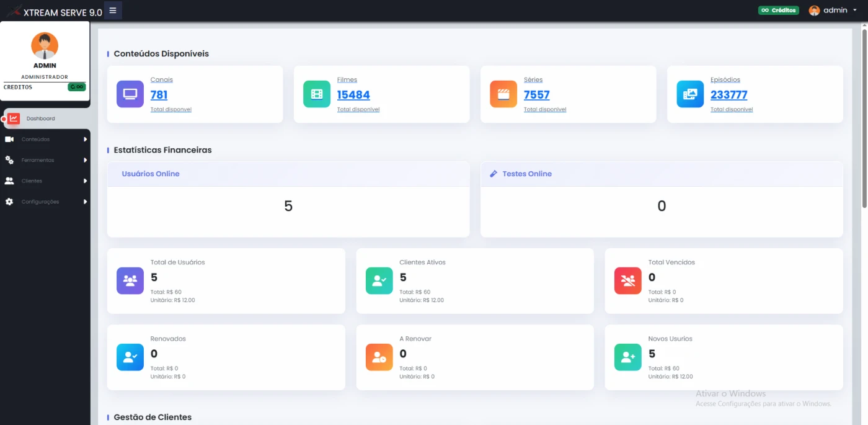The width and height of the screenshot is (868, 425).
Task: Click the Séries link label
Action: tap(533, 80)
